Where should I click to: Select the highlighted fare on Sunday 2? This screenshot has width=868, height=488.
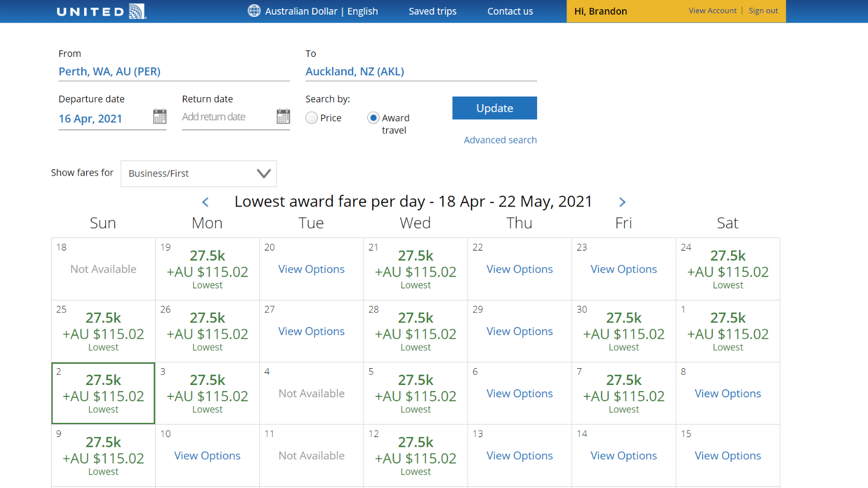tap(103, 393)
